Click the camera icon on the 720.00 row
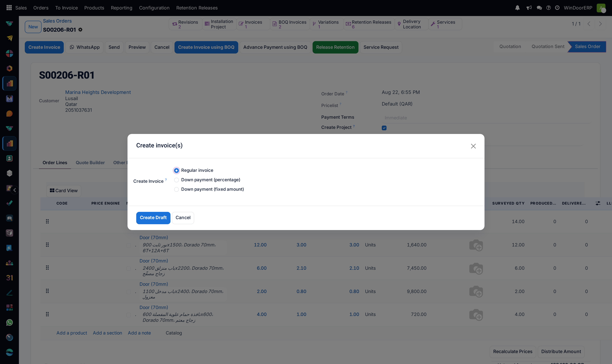 click(x=476, y=314)
